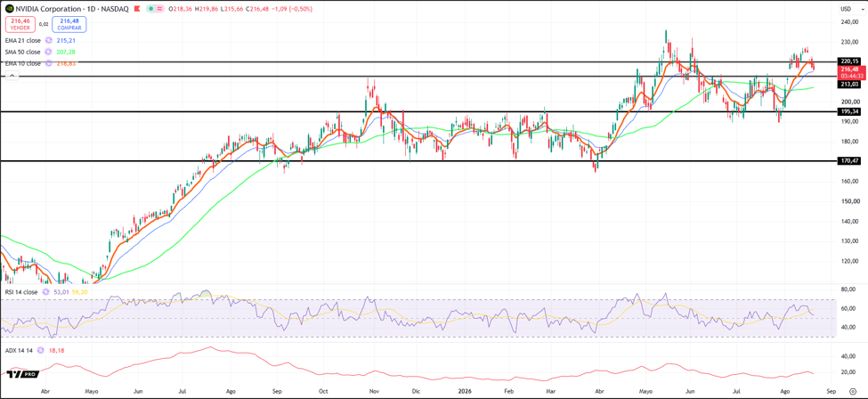Screen dimensions: 868x399
Task: Click the 195,34 horizontal line price label
Action: click(x=849, y=111)
